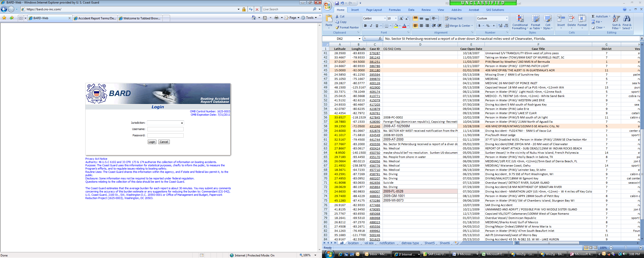Click the Excel zoom slider handle
The width and height of the screenshot is (644, 258).
coord(626,248)
